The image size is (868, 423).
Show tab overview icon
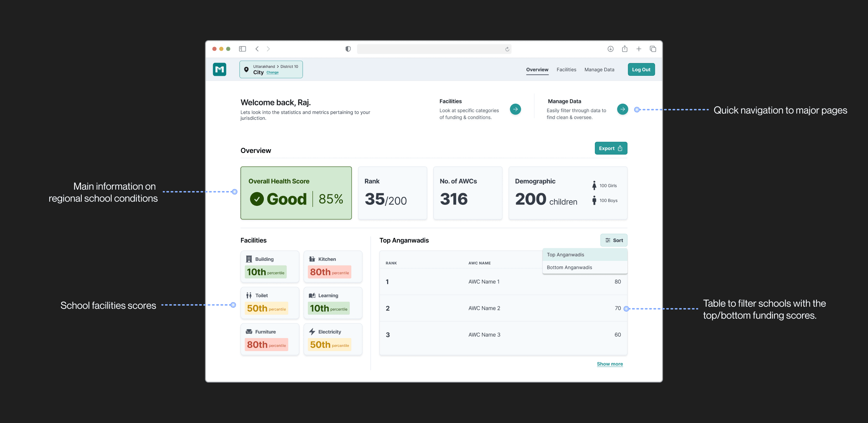(x=653, y=49)
